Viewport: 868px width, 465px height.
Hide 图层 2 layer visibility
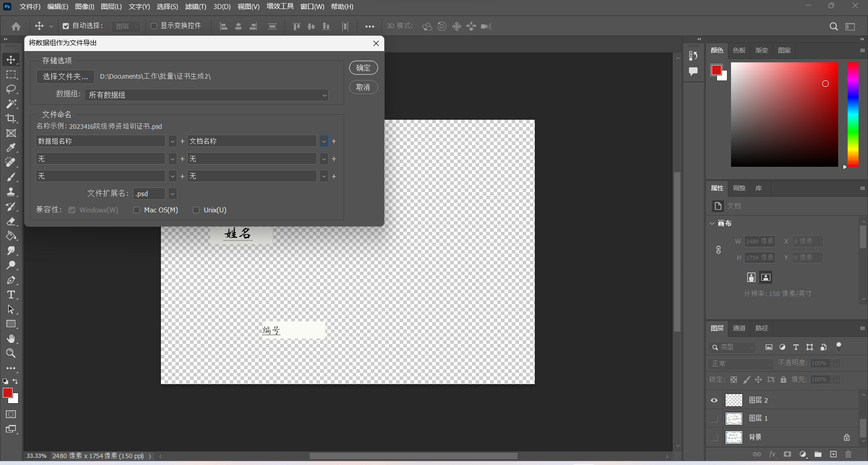tap(714, 400)
